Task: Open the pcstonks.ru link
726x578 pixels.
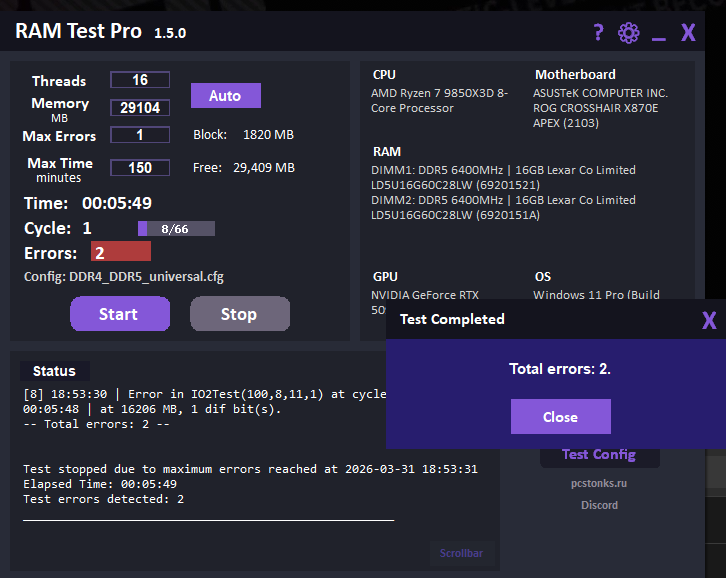Action: (599, 483)
